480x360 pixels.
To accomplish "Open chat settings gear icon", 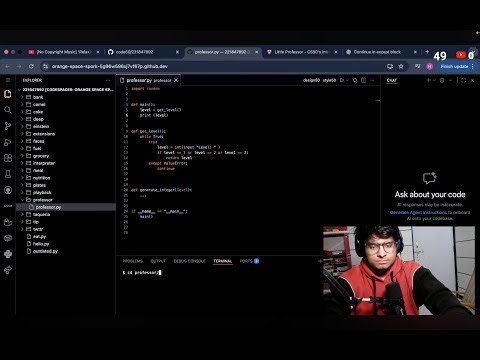I will tap(442, 80).
